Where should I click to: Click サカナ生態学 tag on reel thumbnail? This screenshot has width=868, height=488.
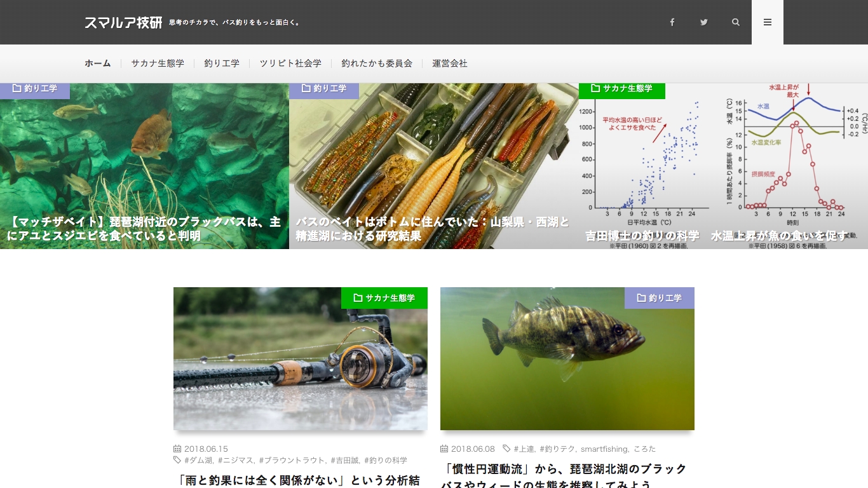pyautogui.click(x=384, y=298)
